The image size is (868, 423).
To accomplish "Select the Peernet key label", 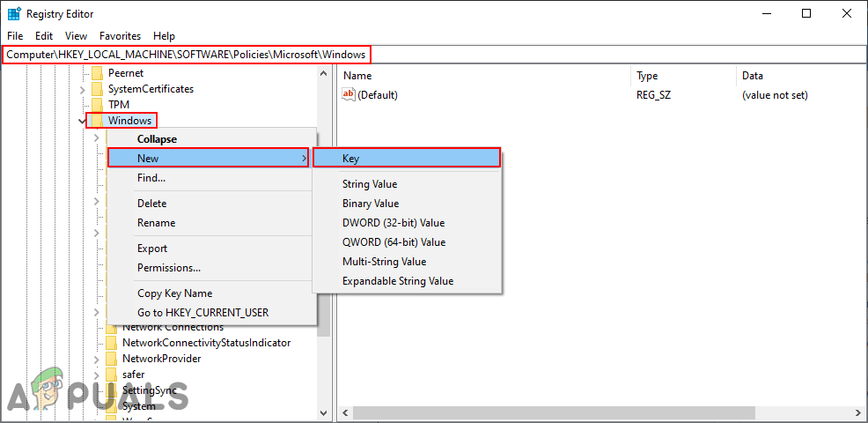I will tap(126, 72).
